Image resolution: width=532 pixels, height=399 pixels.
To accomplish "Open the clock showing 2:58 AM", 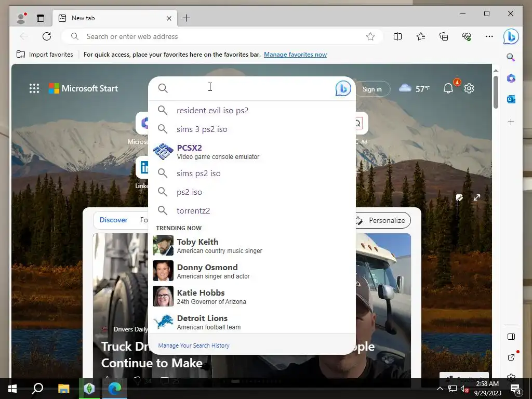I will (487, 389).
